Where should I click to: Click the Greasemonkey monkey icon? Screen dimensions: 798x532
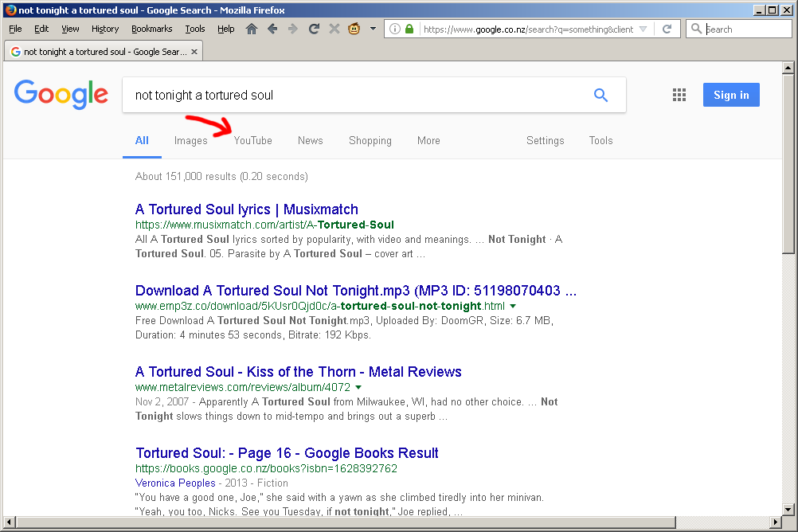[x=354, y=29]
